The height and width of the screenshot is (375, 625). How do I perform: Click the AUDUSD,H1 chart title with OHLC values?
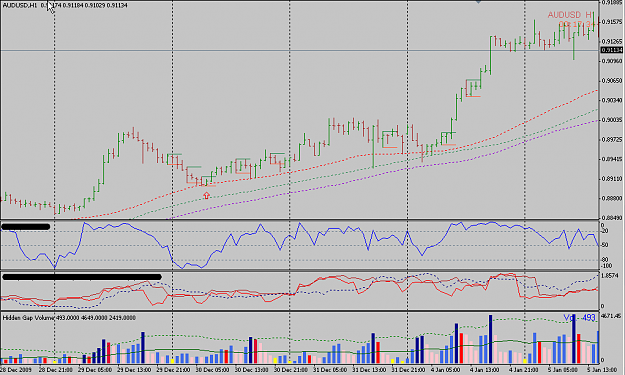[x=65, y=6]
